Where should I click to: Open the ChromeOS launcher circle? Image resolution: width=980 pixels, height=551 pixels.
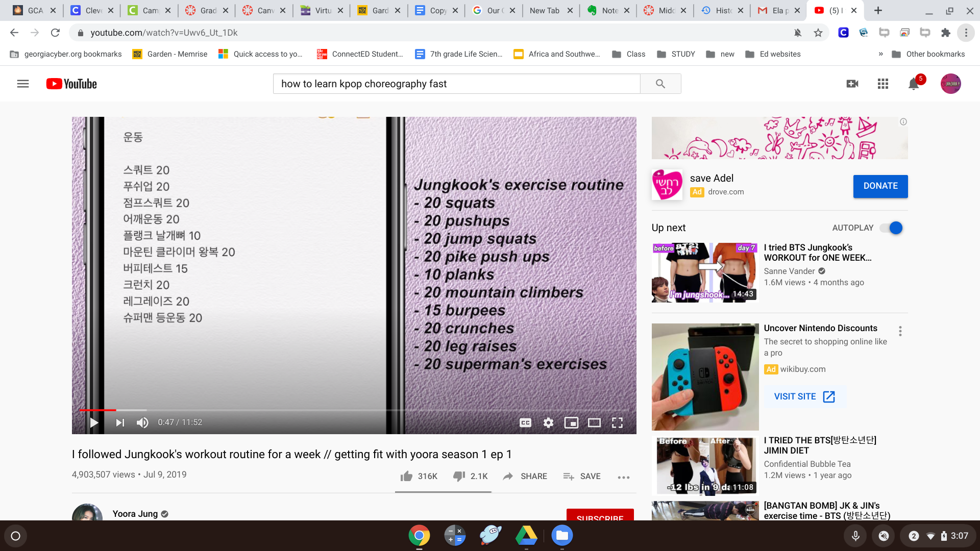tap(15, 536)
